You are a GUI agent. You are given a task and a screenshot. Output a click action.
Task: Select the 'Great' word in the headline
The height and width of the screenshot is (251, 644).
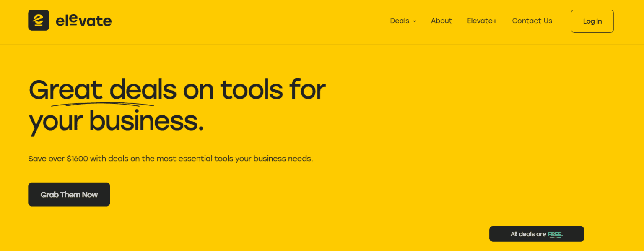(65, 89)
